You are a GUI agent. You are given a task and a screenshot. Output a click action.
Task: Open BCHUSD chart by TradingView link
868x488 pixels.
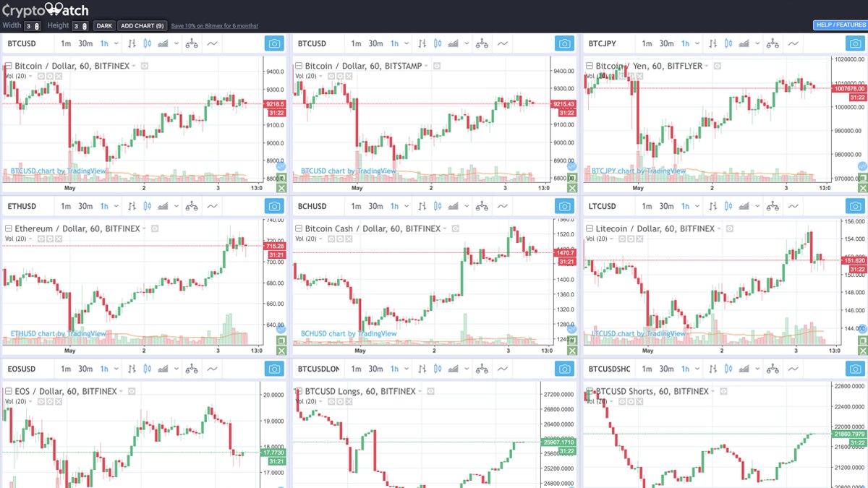click(x=349, y=333)
